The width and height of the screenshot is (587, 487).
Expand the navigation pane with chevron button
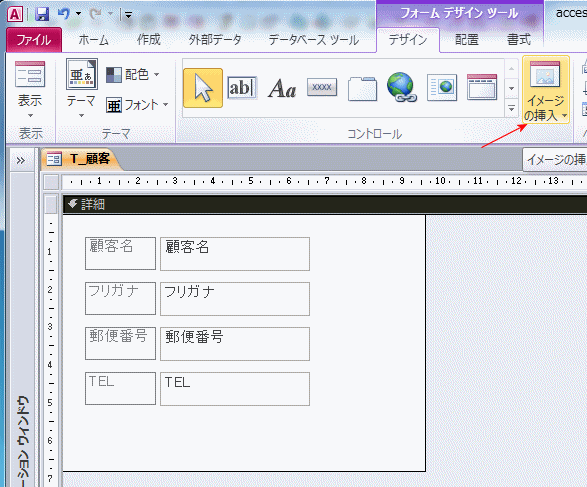pyautogui.click(x=21, y=161)
